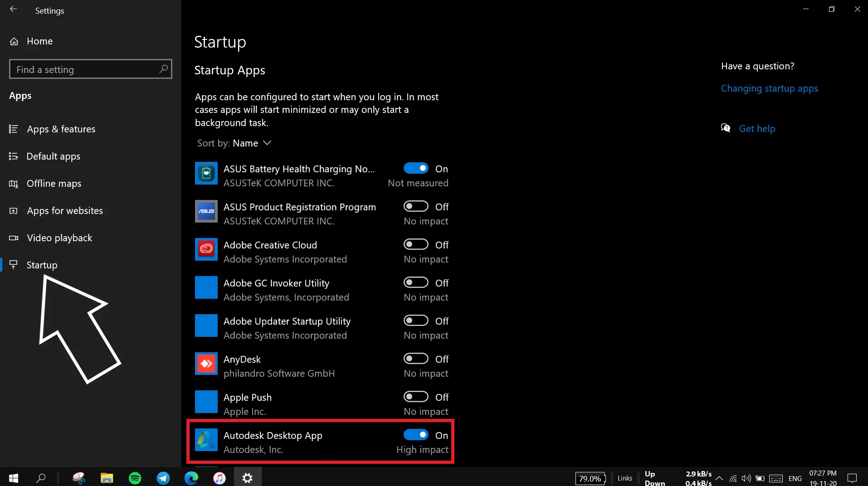868x486 pixels.
Task: Open Microsoft Edge from the taskbar
Action: pos(191,478)
